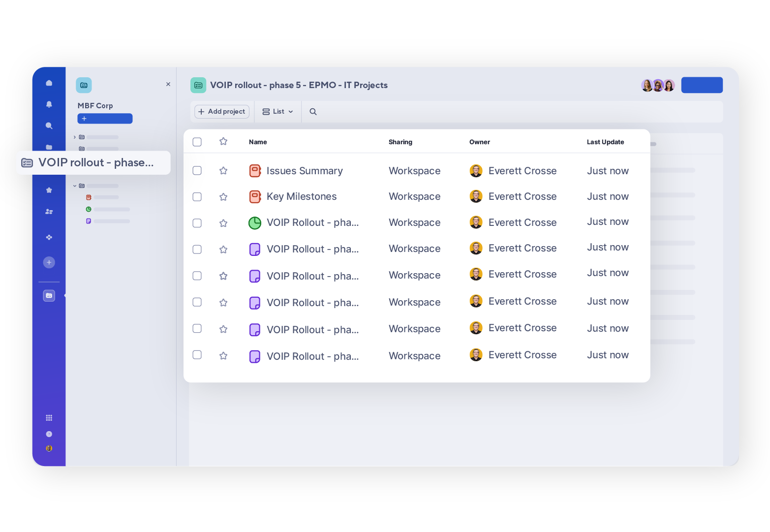Click the Add project button

coord(221,111)
